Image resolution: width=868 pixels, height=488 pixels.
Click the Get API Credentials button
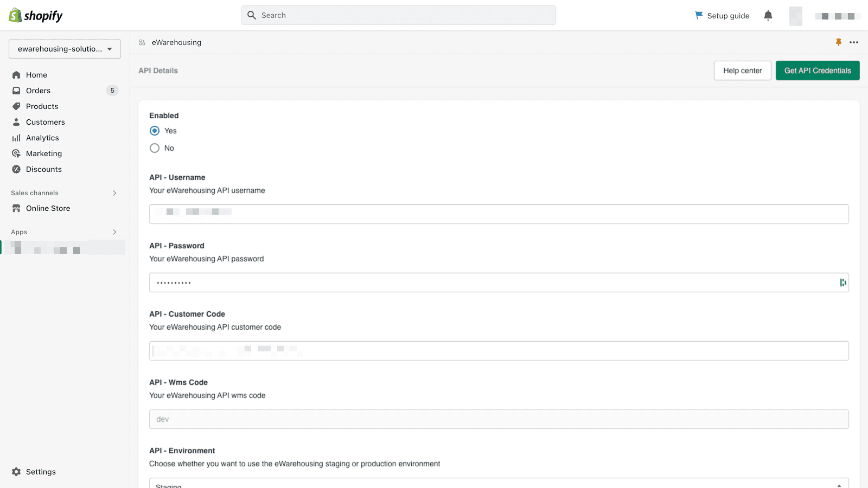click(817, 70)
